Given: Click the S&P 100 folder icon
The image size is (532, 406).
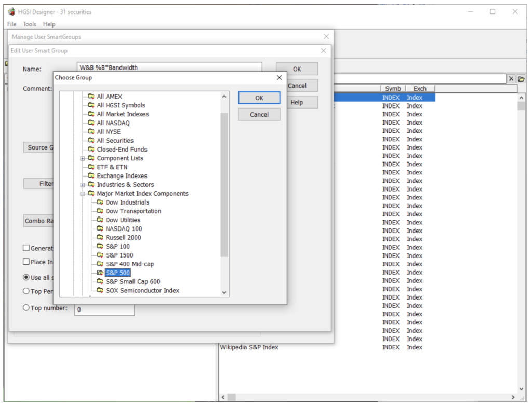Looking at the screenshot, I should 100,246.
